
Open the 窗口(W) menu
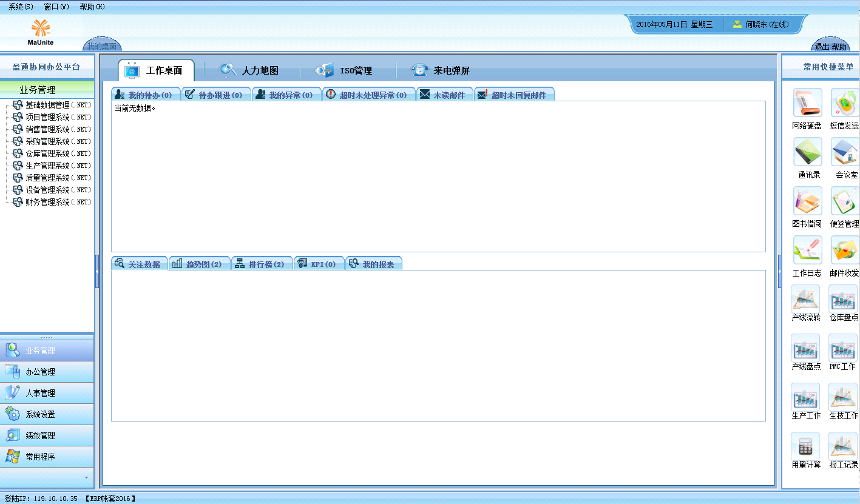[x=56, y=7]
